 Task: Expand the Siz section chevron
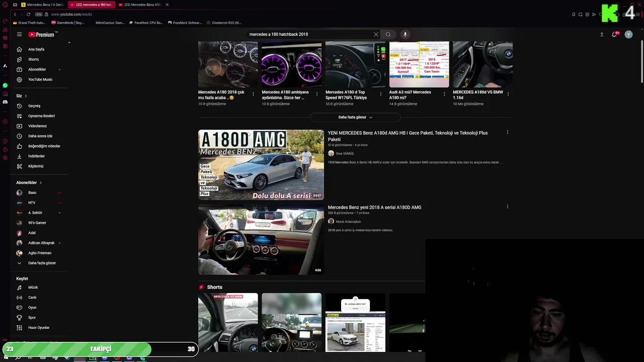click(26, 96)
